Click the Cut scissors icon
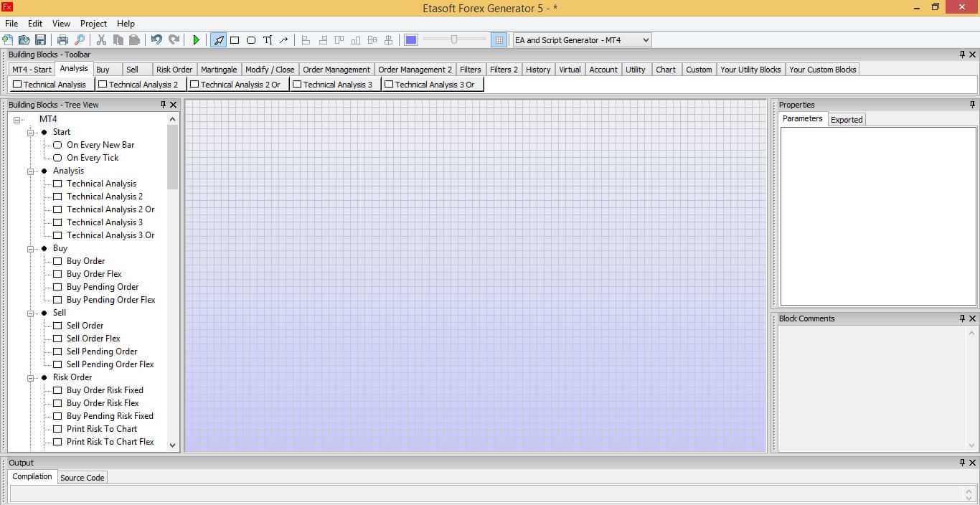The height and width of the screenshot is (505, 980). (101, 40)
